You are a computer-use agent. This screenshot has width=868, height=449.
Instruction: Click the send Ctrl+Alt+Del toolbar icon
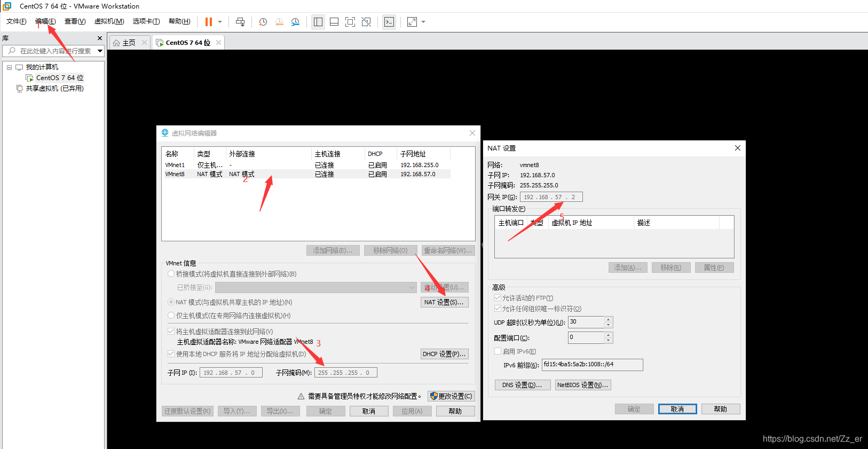click(240, 22)
